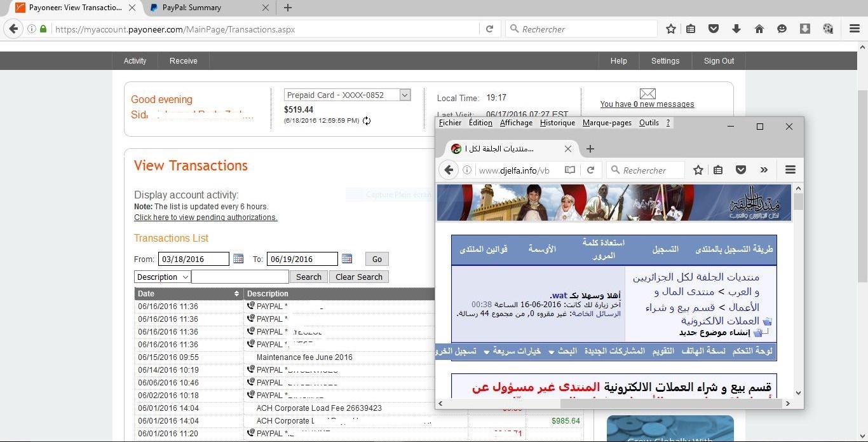This screenshot has height=442, width=868.
Task: Click the Go button for the date range
Action: 377,259
